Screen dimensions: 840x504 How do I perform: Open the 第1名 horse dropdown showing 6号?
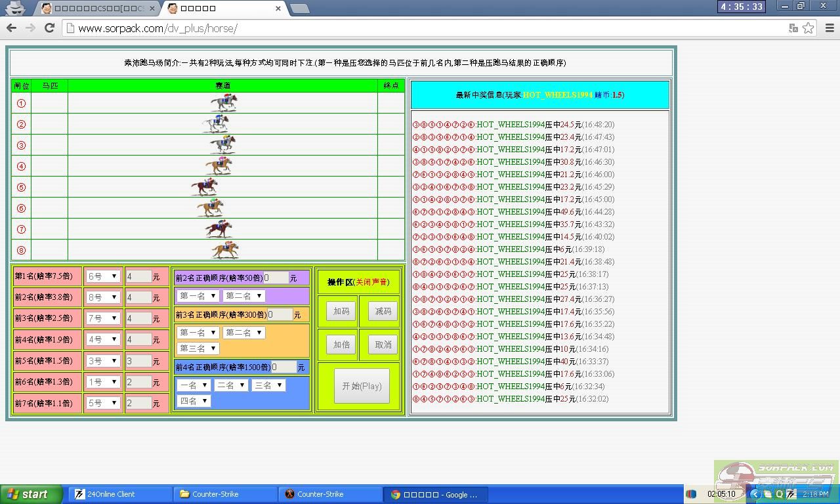coord(102,276)
